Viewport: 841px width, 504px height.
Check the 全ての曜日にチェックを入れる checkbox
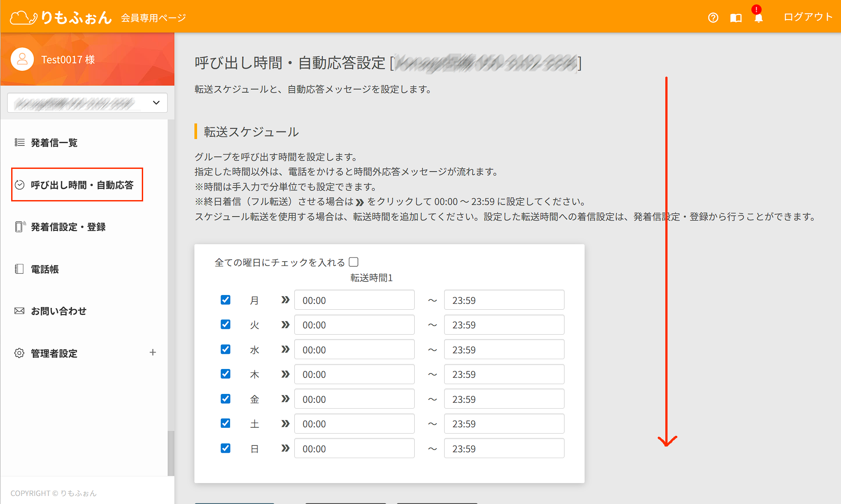coord(354,262)
